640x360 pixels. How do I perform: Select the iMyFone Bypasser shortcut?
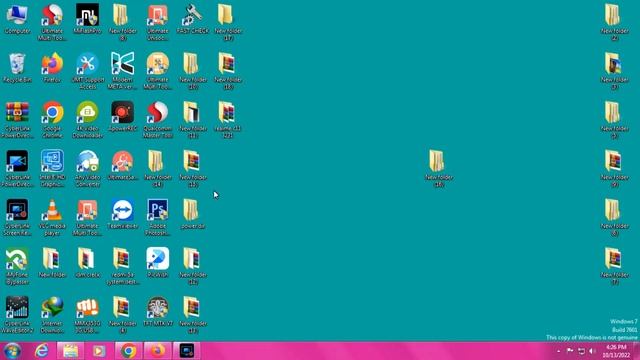(x=17, y=266)
